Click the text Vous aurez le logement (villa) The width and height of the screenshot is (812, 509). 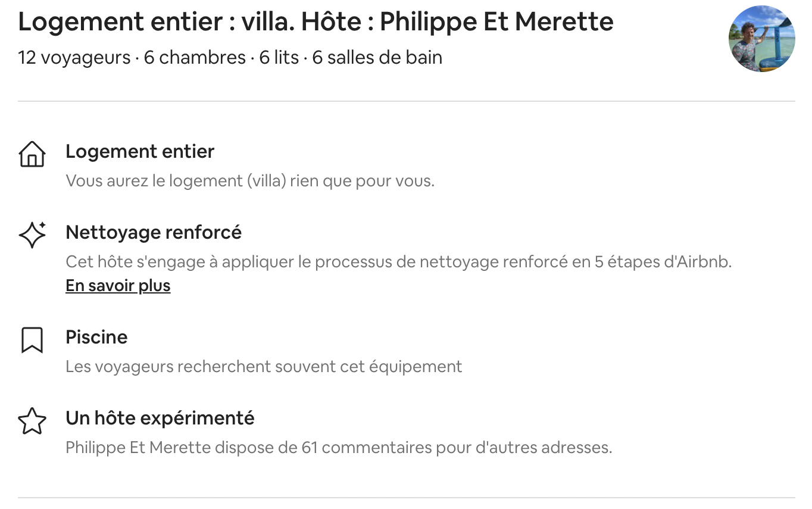click(250, 180)
